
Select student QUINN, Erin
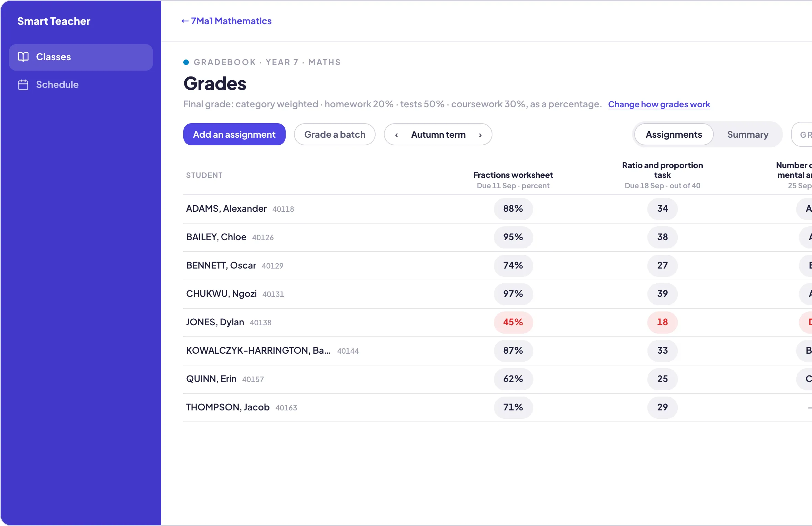[x=211, y=379]
